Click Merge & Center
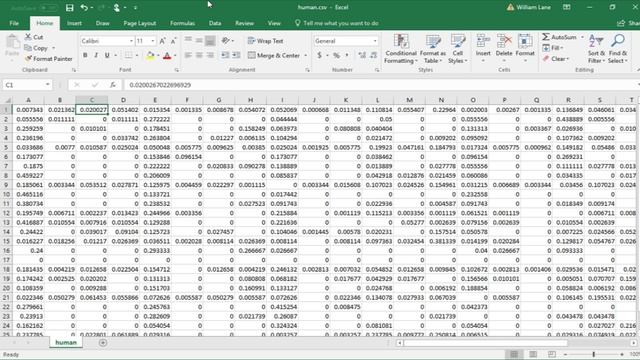 point(274,55)
